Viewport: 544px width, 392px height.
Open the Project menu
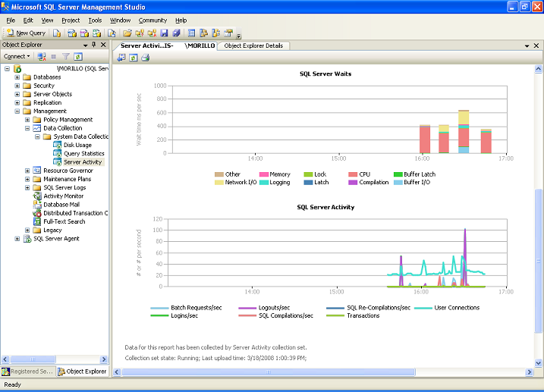pyautogui.click(x=71, y=20)
